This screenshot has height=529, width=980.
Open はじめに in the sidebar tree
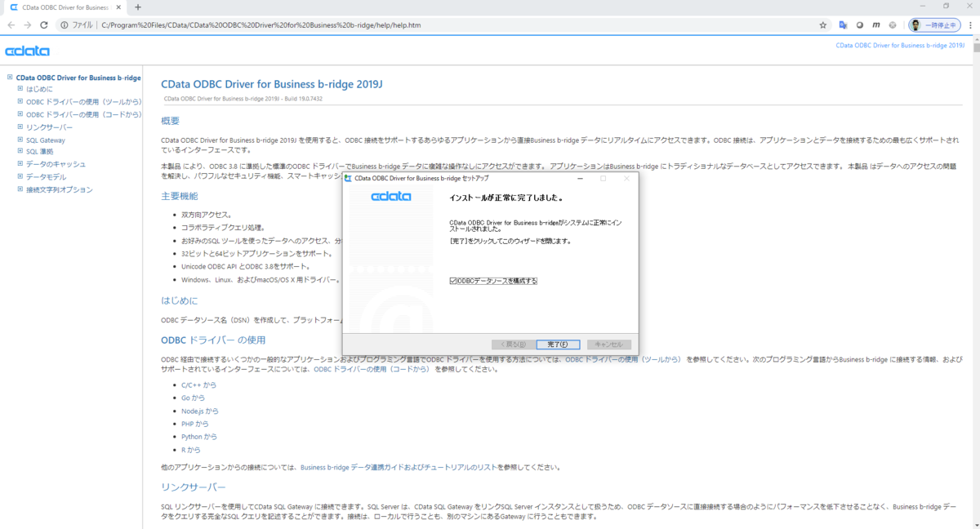click(39, 89)
